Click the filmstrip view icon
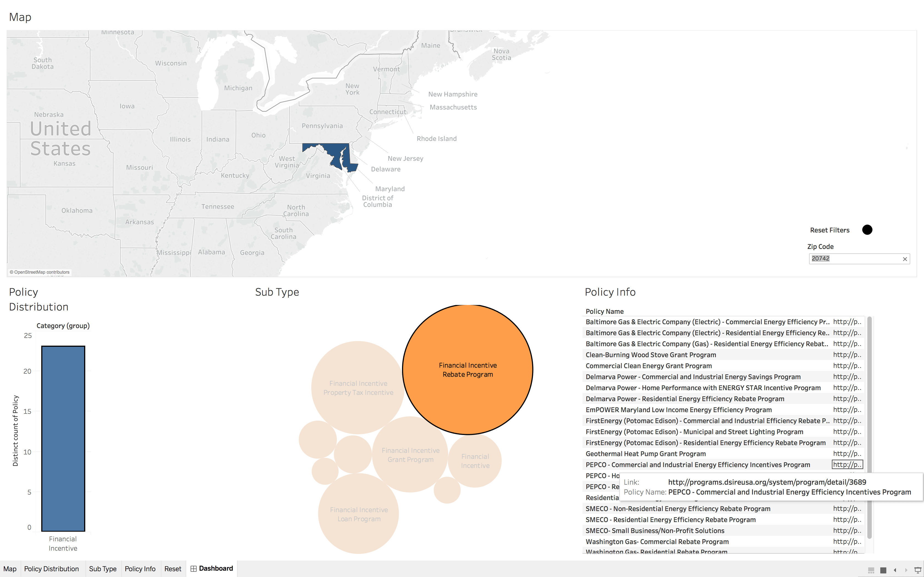 click(x=871, y=570)
